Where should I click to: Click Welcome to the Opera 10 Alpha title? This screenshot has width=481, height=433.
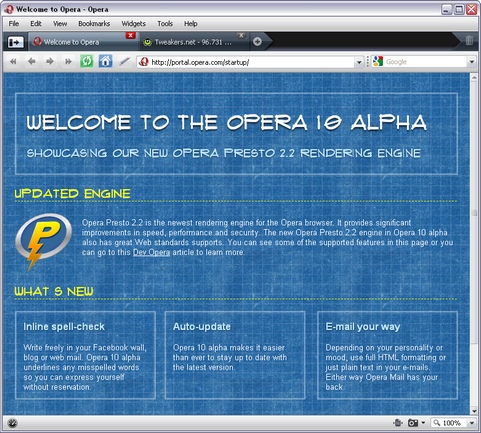[227, 122]
